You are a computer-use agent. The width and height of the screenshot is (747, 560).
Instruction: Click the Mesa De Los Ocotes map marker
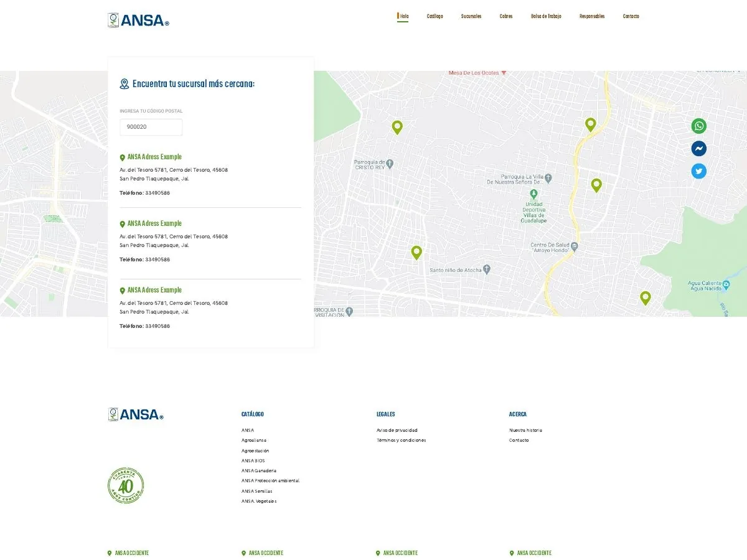[x=504, y=73]
